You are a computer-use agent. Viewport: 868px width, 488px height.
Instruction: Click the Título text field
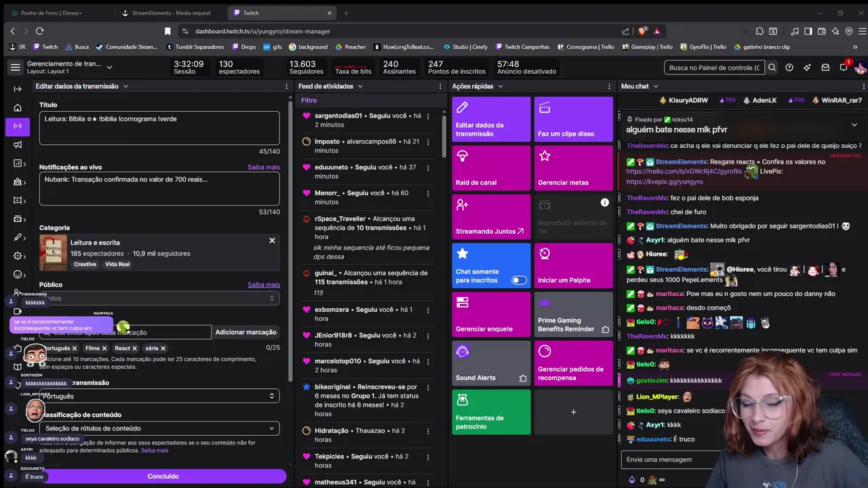pos(159,128)
